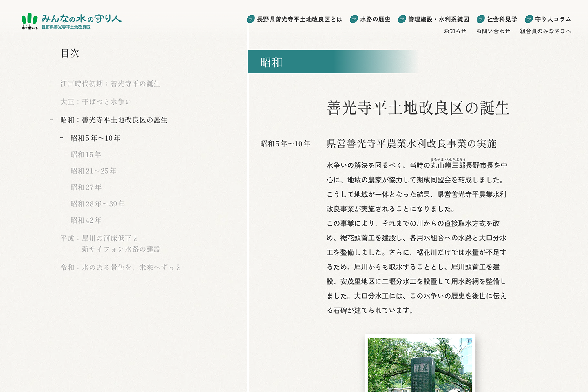Click arrow icon beside 長野県善光寺平土地改良区とは

(x=251, y=19)
